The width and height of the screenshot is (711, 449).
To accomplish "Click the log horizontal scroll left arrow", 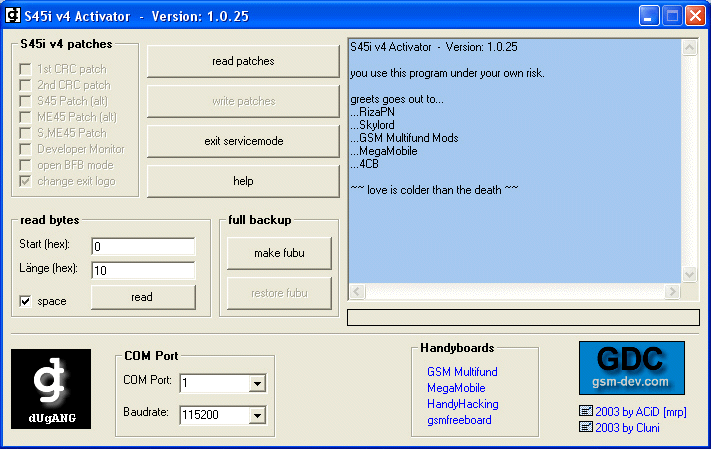I will pos(357,291).
